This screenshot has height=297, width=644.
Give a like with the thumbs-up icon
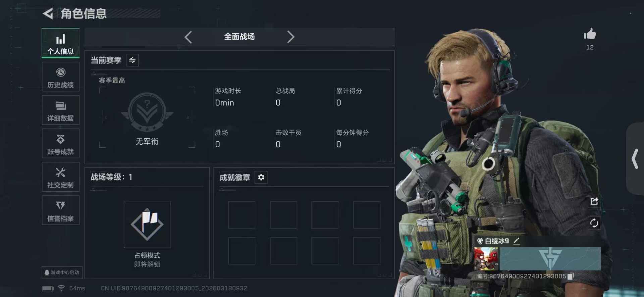590,34
